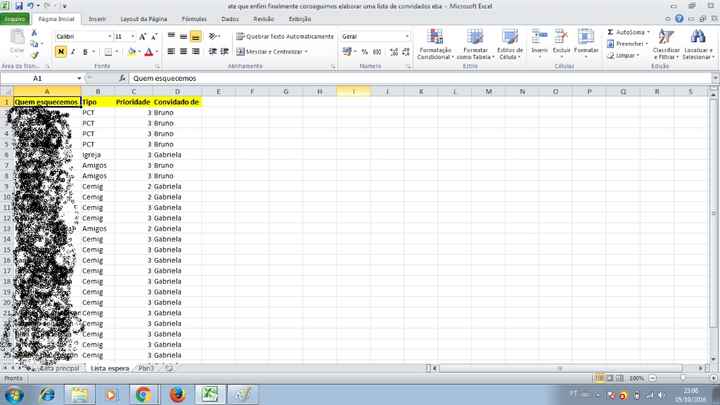This screenshot has width=720, height=405.
Task: Open the borders dropdown button
Action: point(117,52)
